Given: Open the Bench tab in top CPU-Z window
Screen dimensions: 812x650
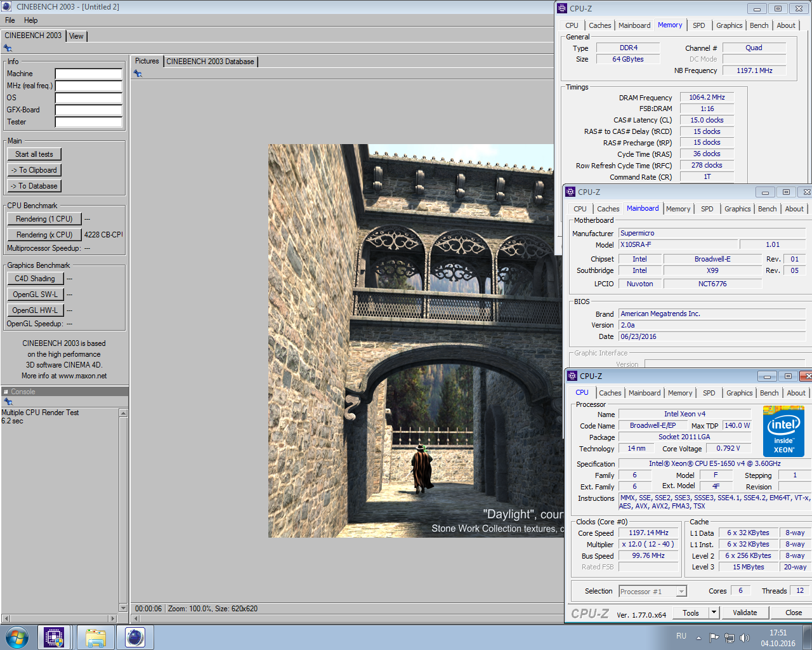Looking at the screenshot, I should pyautogui.click(x=759, y=25).
